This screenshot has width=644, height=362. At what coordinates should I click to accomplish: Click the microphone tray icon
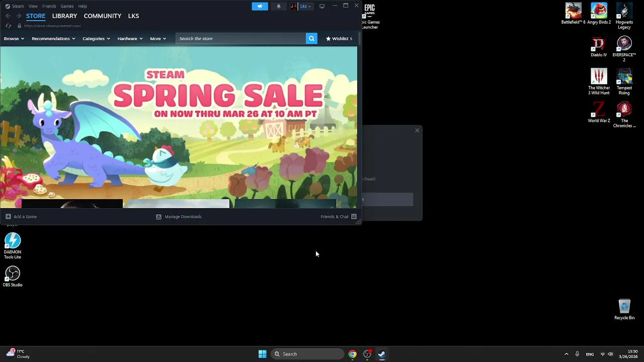click(577, 354)
